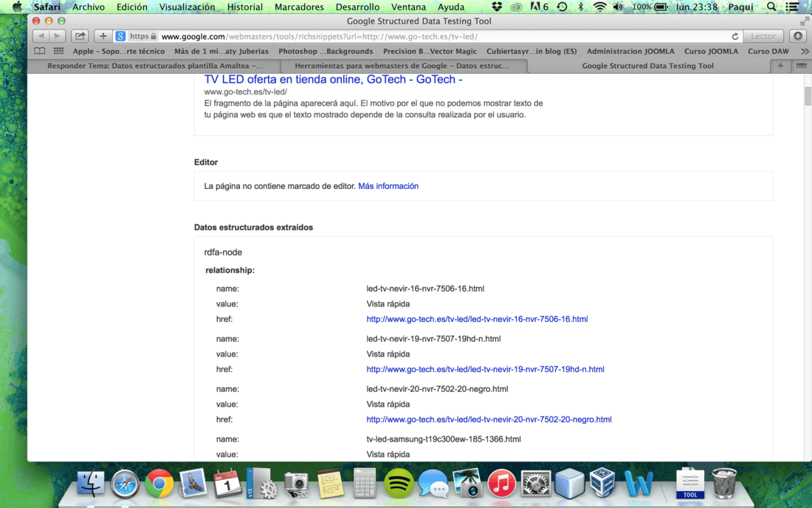This screenshot has width=812, height=508.
Task: Open a new tab with the tab bar plus
Action: coord(780,66)
